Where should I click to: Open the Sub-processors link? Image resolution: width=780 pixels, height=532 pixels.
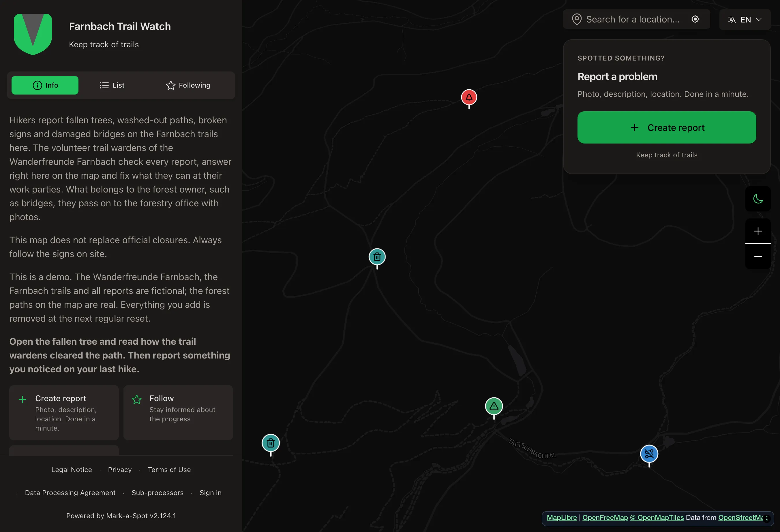point(157,493)
